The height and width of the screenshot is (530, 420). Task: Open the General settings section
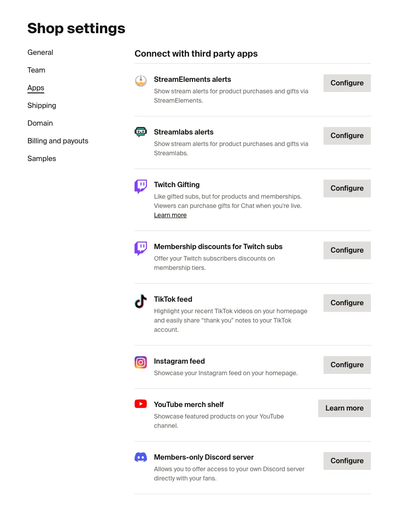[x=40, y=52]
